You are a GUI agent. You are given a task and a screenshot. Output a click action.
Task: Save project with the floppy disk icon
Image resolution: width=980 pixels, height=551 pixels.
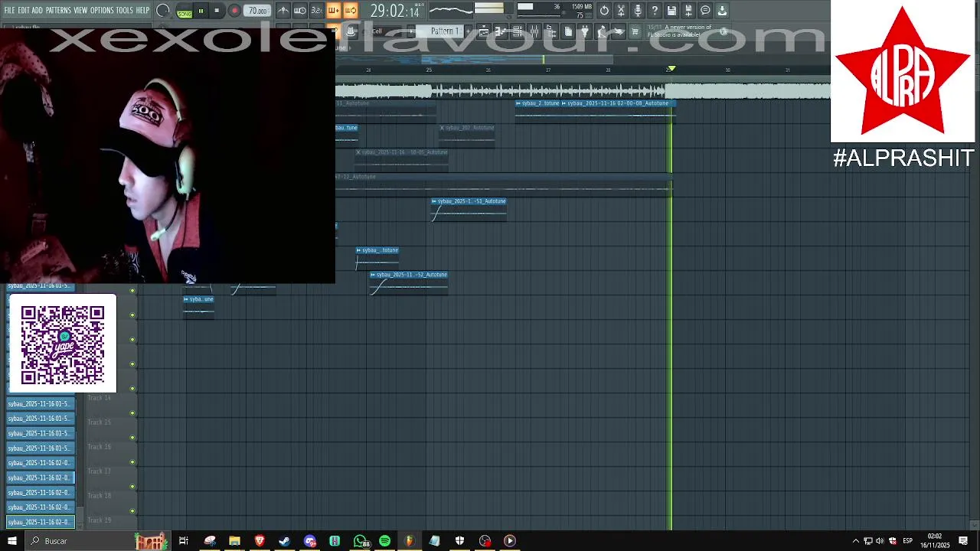coord(671,11)
